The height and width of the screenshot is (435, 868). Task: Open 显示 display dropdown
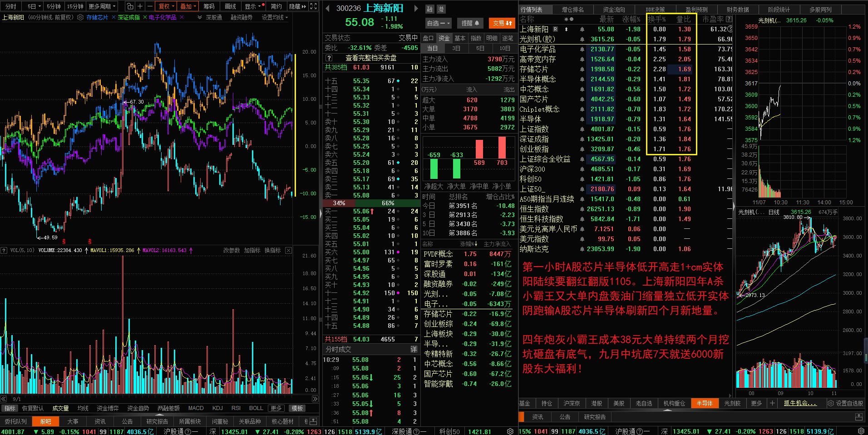[x=252, y=6]
